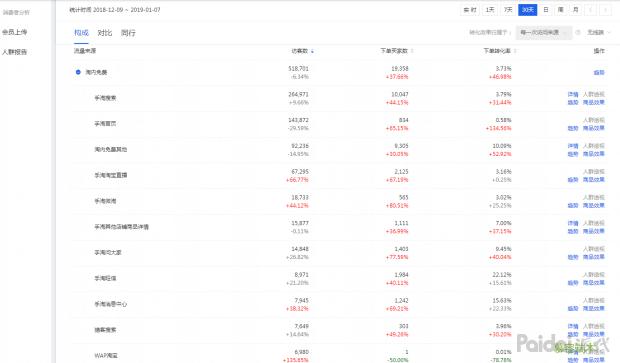Open 商品效果 for 手淘首页 row
Image resolution: width=620 pixels, height=363 pixels.
click(594, 128)
